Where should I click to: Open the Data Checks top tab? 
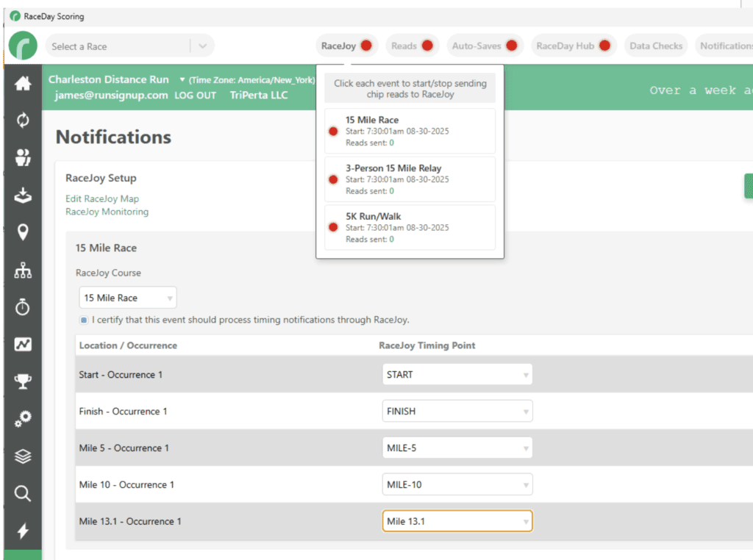[656, 46]
